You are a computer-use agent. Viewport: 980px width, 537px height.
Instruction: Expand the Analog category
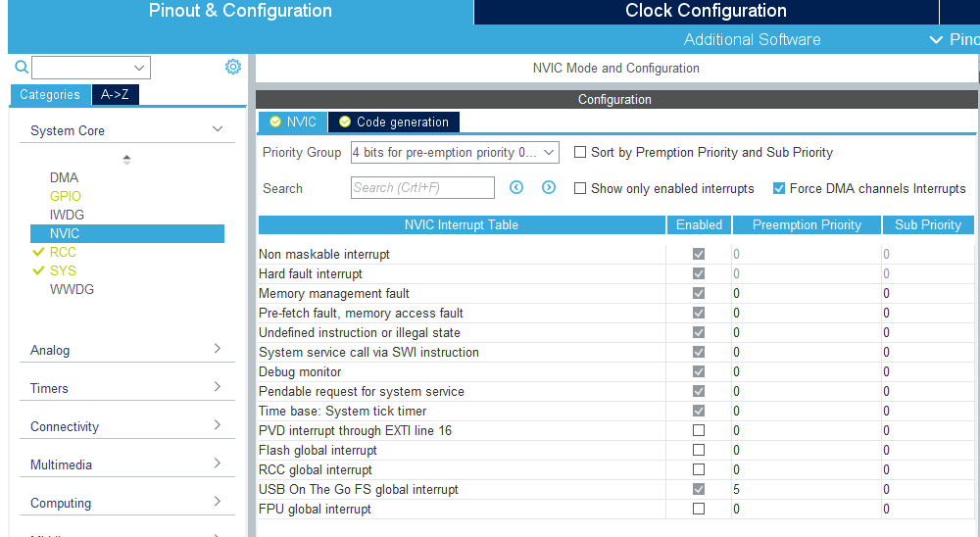tap(218, 349)
